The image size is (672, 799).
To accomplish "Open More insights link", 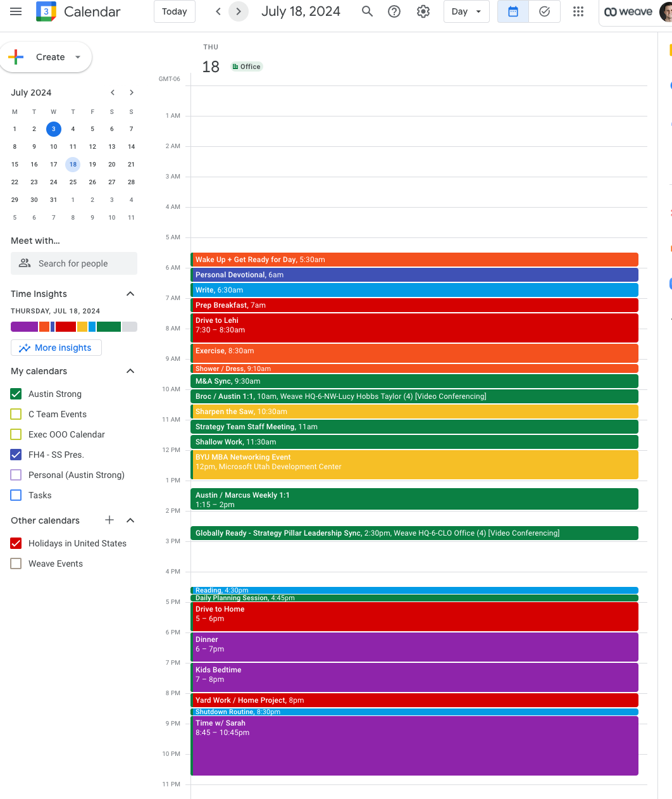I will click(56, 348).
